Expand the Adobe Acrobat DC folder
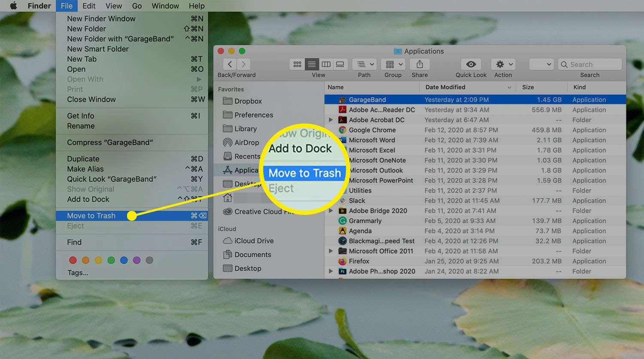This screenshot has width=644, height=359. coord(331,120)
